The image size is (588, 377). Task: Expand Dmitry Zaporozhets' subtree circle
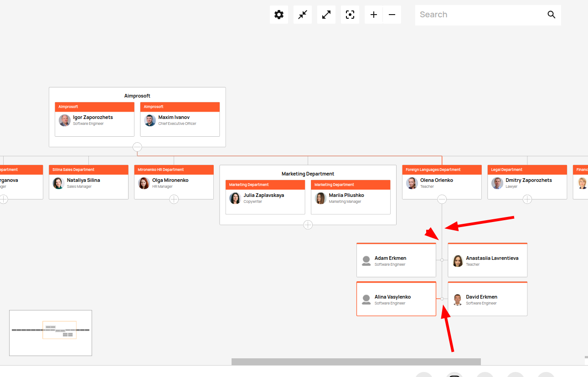click(x=527, y=199)
